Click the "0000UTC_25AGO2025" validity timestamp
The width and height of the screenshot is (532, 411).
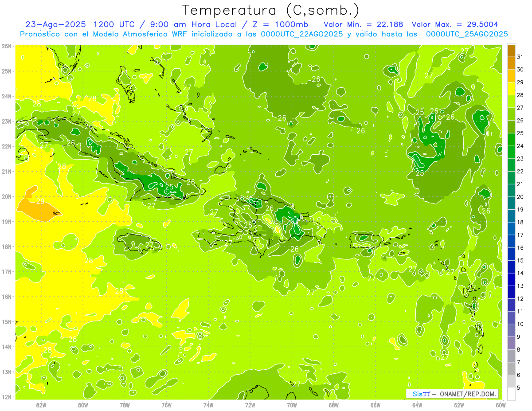coord(467,34)
